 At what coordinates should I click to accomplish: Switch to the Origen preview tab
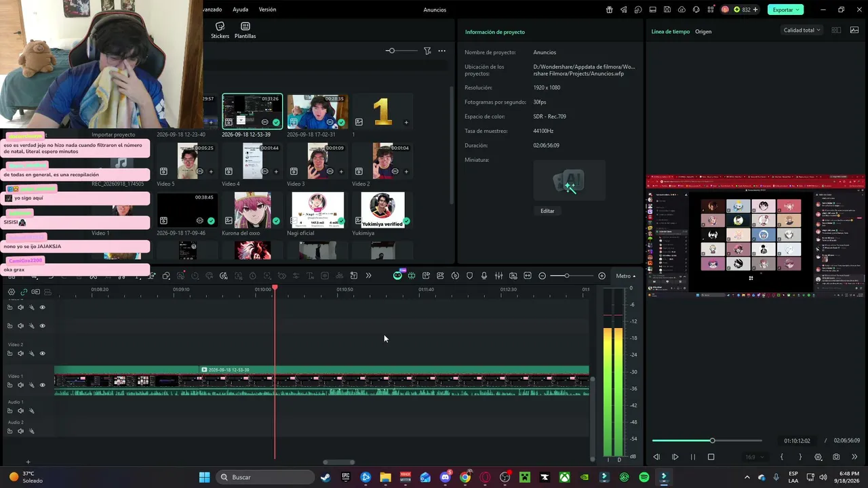point(703,32)
